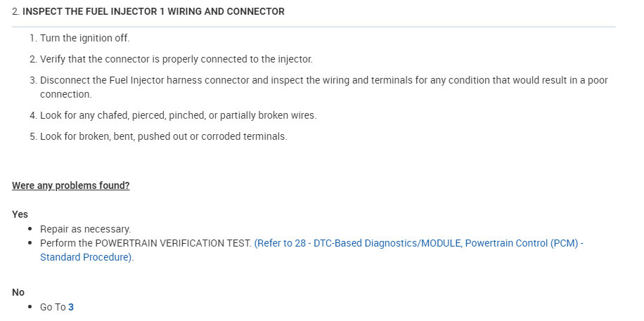This screenshot has height=321, width=644.
Task: Follow the step 3 link after Go To
Action: click(x=71, y=307)
